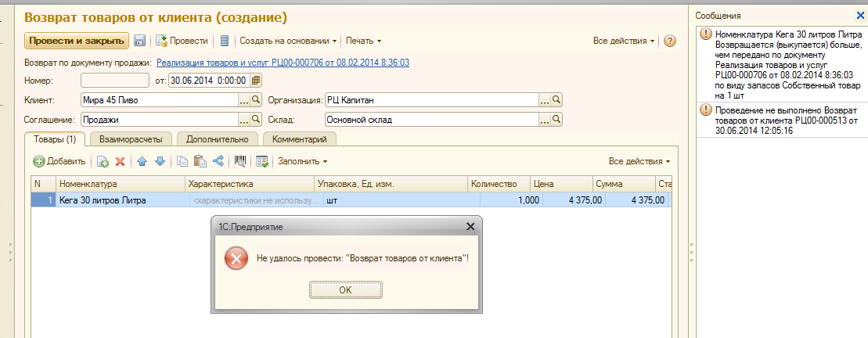Image resolution: width=868 pixels, height=338 pixels.
Task: Open Реализация товаров и услуг РЦ00-000706 link
Action: pyautogui.click(x=283, y=63)
